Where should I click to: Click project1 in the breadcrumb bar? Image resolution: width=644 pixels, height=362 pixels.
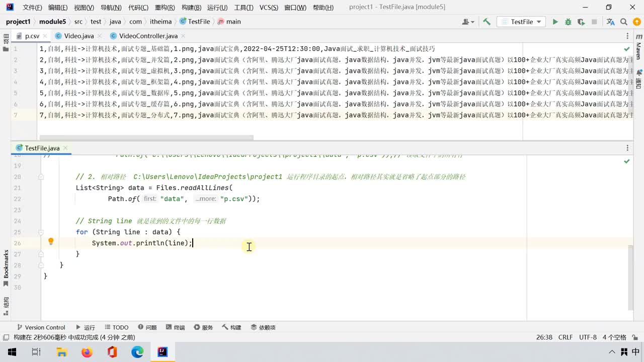pyautogui.click(x=18, y=22)
